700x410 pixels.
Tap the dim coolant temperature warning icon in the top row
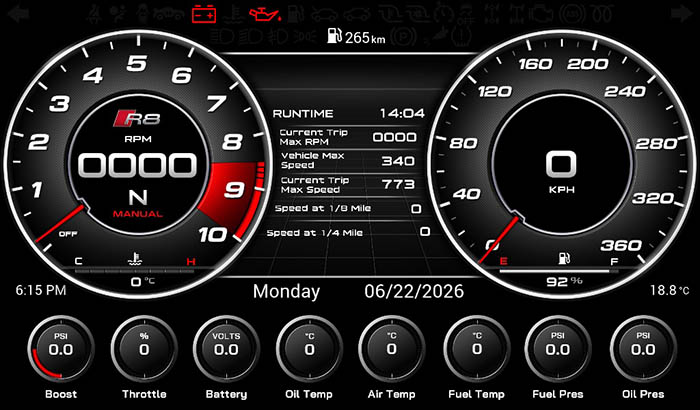point(233,14)
